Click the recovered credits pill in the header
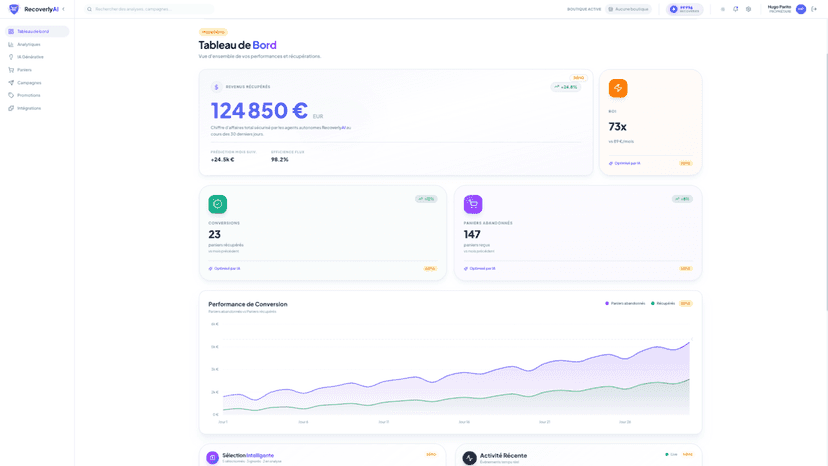This screenshot has height=466, width=828. (684, 9)
